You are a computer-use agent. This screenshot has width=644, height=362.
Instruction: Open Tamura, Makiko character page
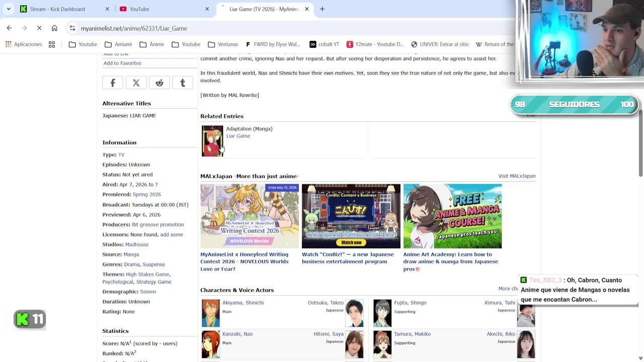point(412,334)
